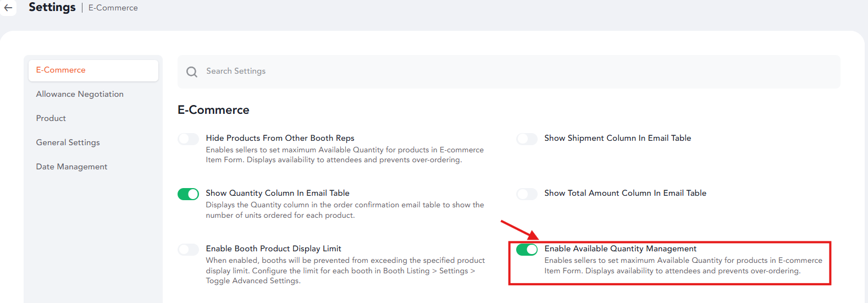Viewport: 868px width, 303px height.
Task: Turn off the Show Quantity Column In Email Table switch
Action: coord(188,194)
